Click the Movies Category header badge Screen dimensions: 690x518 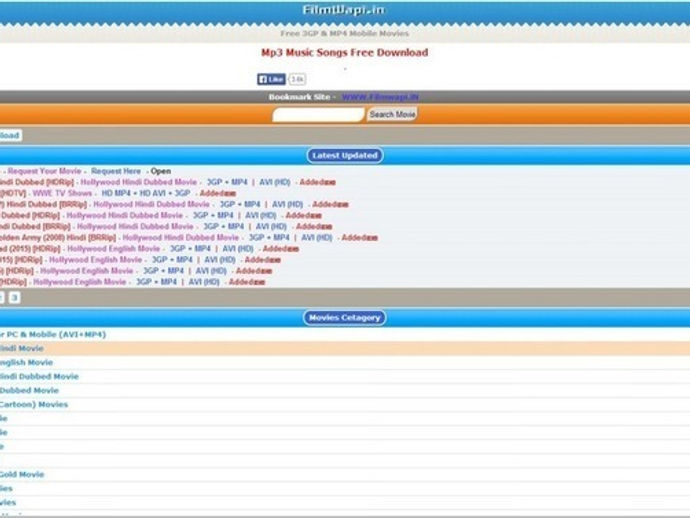(x=345, y=318)
